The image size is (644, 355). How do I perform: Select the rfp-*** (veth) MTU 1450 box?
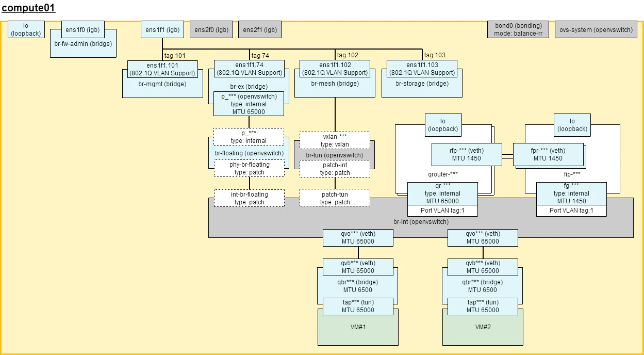click(x=467, y=154)
